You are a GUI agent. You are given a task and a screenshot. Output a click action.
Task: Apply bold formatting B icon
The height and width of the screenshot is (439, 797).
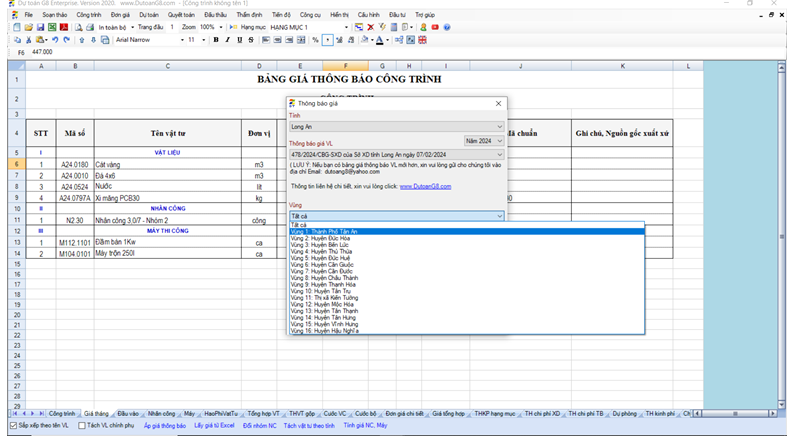point(216,40)
